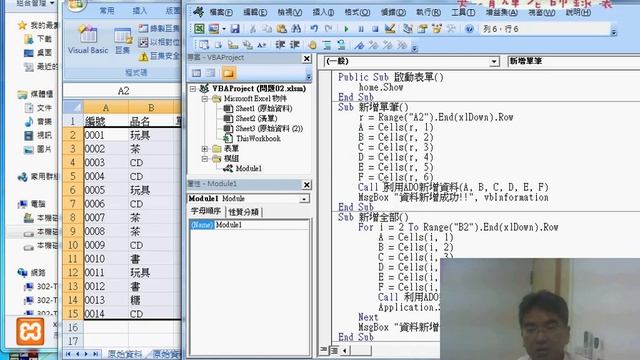640x360 pixels.
Task: Open the 工具(T) menu in VBA editor
Action: pos(463,12)
